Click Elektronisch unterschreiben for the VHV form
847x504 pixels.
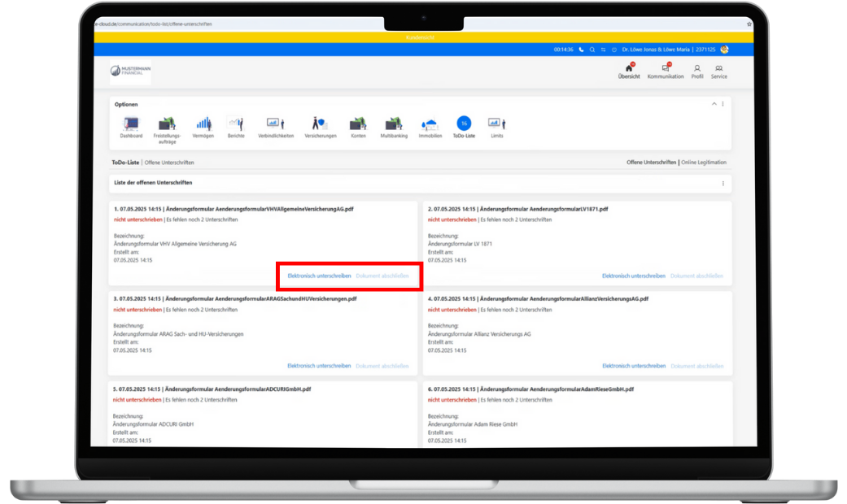(319, 276)
